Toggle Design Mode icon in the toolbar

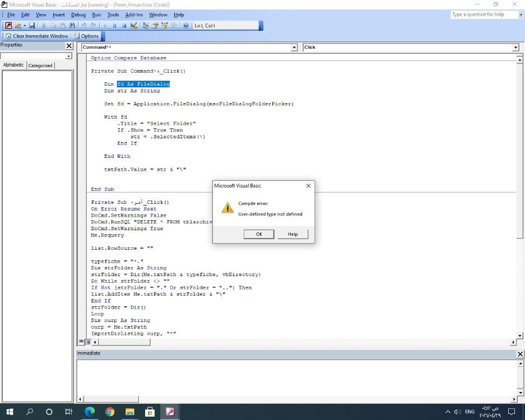(x=133, y=25)
